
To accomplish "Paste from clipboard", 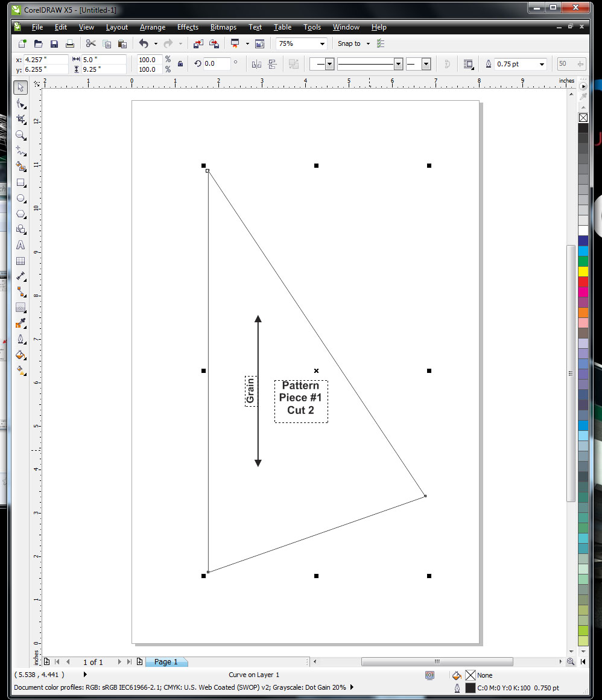I will tap(122, 43).
